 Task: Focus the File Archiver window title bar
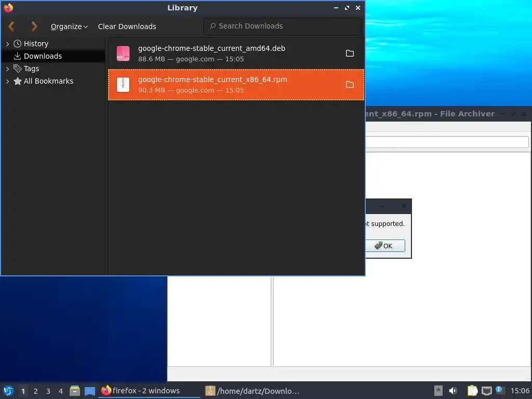click(x=430, y=114)
